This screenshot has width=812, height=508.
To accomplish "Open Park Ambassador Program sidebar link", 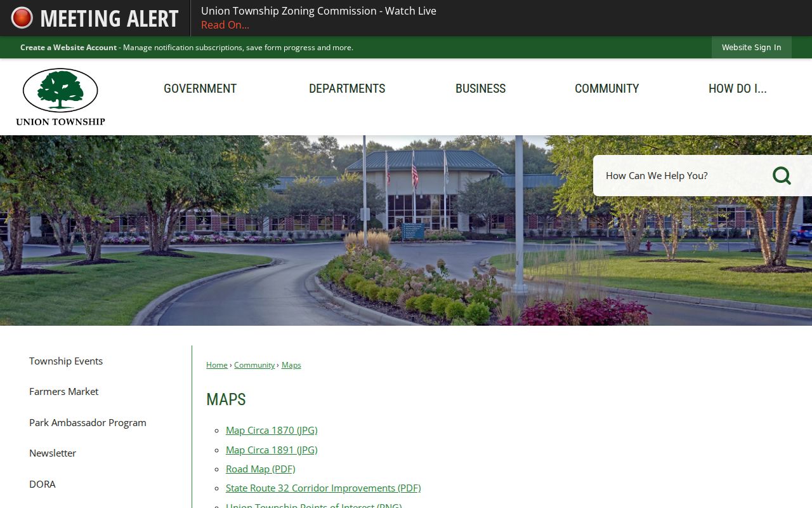I will coord(88,423).
